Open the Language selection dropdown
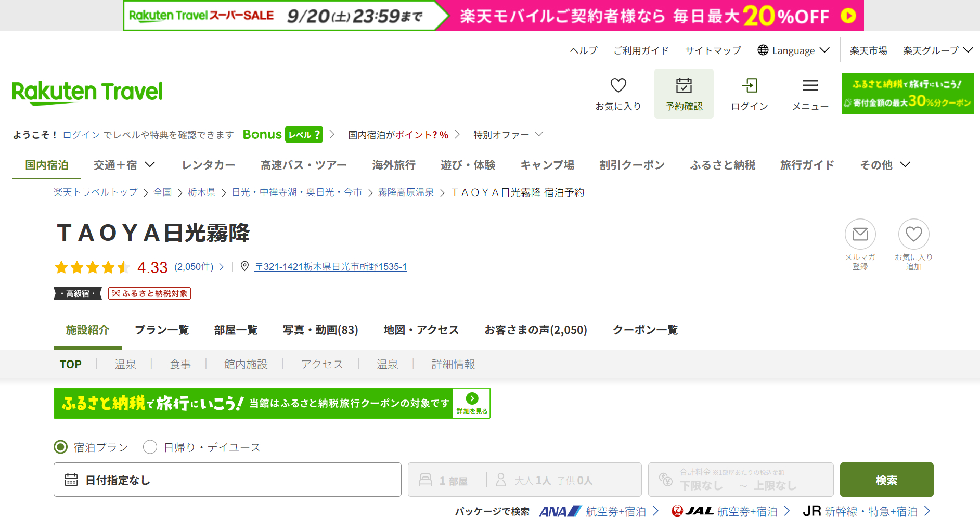 click(793, 50)
